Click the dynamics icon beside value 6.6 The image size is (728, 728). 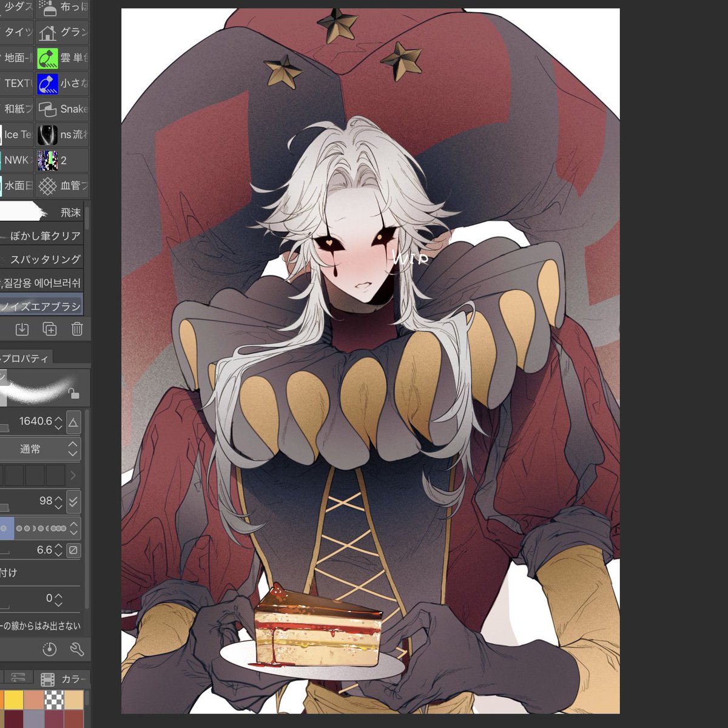73,550
